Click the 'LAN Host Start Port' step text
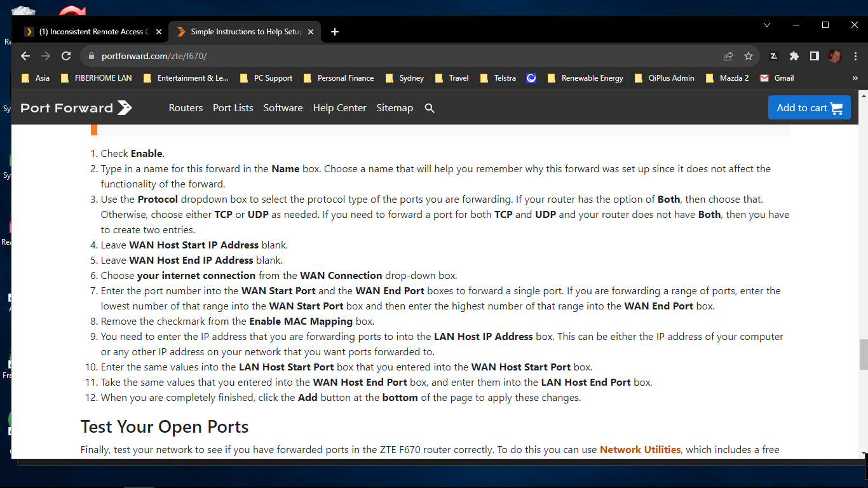This screenshot has height=488, width=868. coord(347,367)
